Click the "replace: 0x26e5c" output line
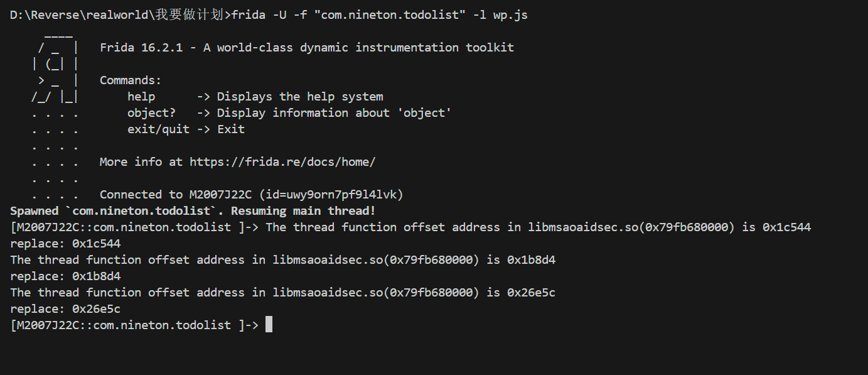 coord(65,309)
